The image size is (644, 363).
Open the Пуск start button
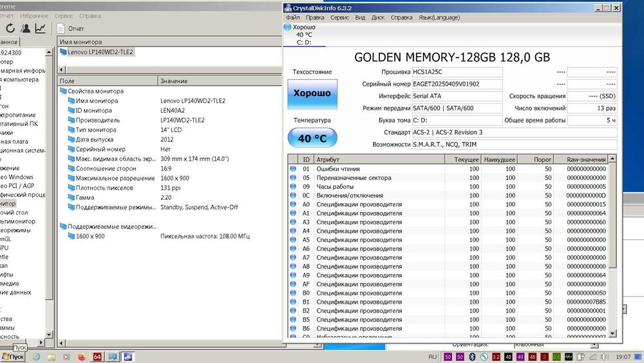coord(13,357)
